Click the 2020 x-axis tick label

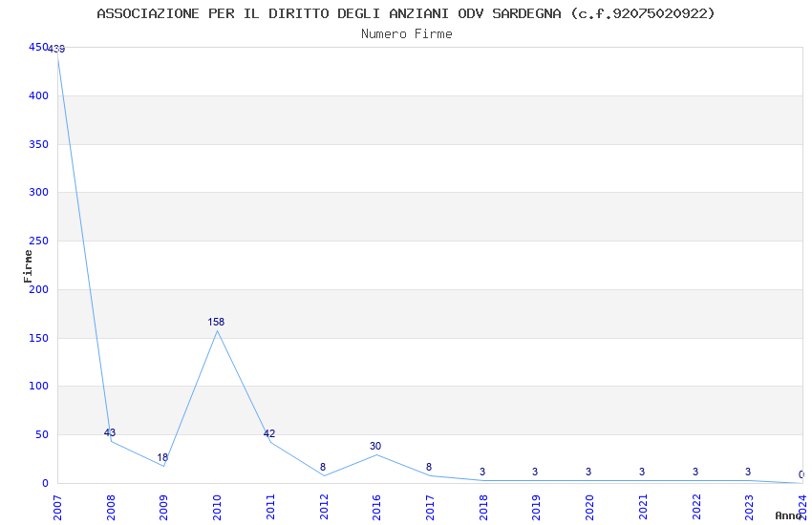pos(589,508)
